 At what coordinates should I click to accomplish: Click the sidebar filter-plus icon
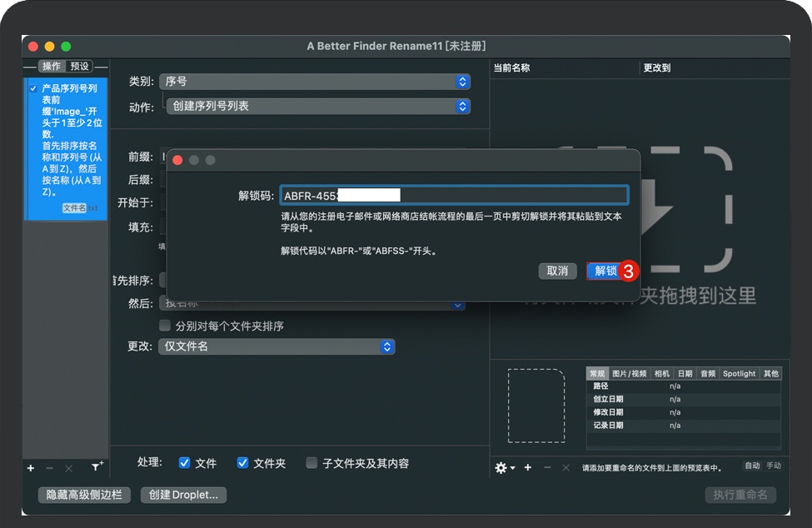97,466
